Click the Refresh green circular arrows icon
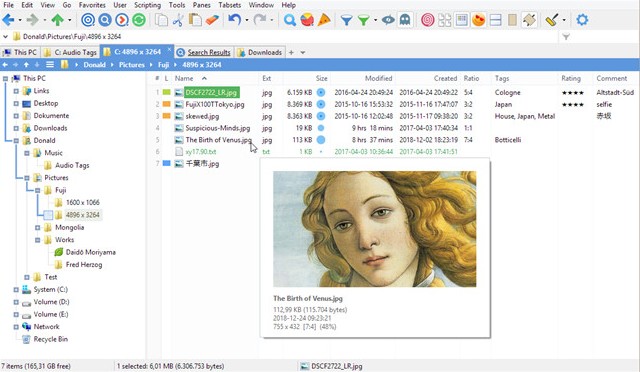Image resolution: width=640 pixels, height=372 pixels. (x=139, y=20)
